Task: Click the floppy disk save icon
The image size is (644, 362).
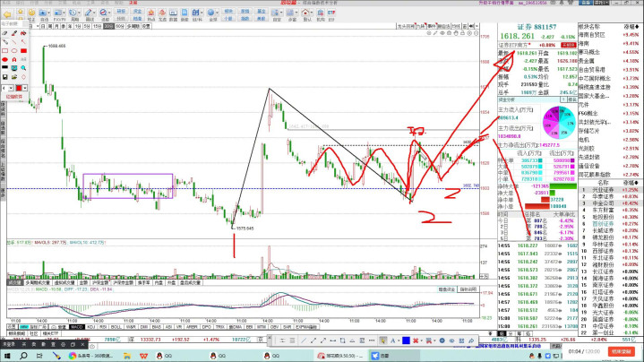Action: [x=5, y=77]
